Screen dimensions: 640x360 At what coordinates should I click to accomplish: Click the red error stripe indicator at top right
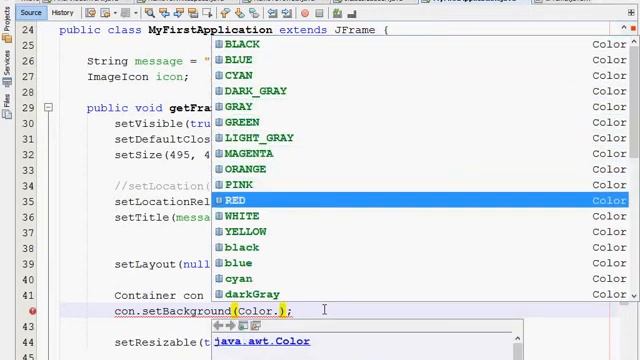[x=633, y=28]
